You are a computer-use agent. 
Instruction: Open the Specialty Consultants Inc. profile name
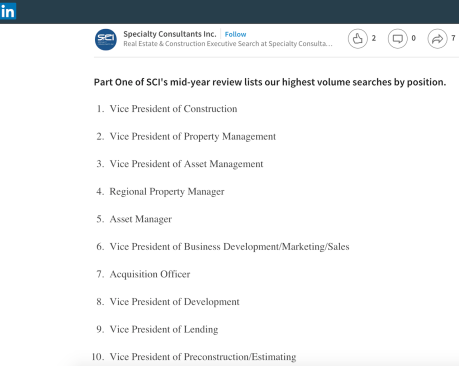coord(170,34)
